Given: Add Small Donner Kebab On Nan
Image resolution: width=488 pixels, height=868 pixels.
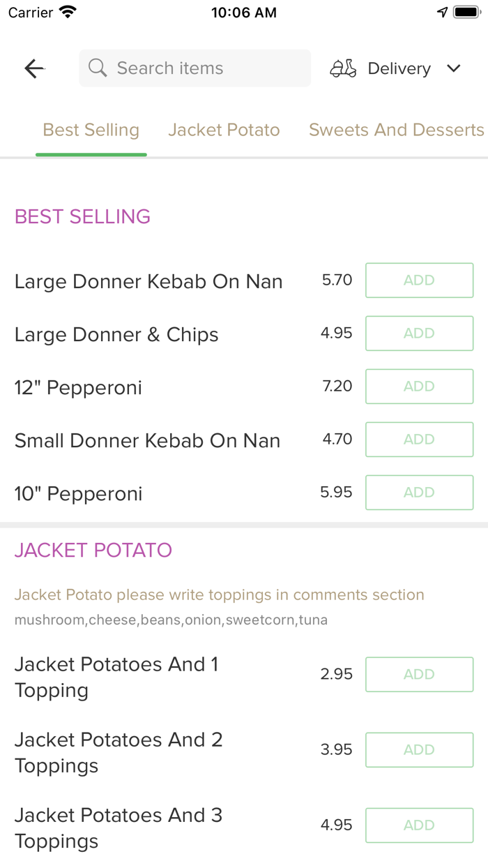Looking at the screenshot, I should pos(419,439).
